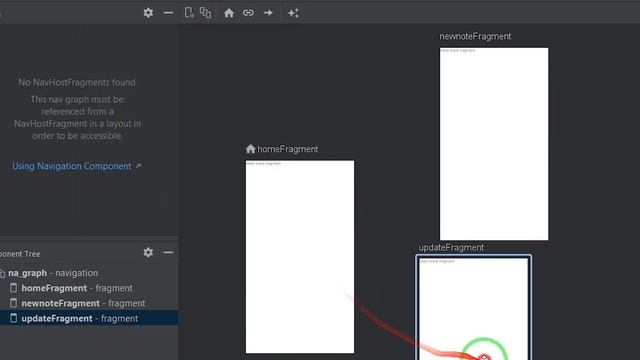
Task: Click the Add Action arrow icon
Action: (x=268, y=13)
